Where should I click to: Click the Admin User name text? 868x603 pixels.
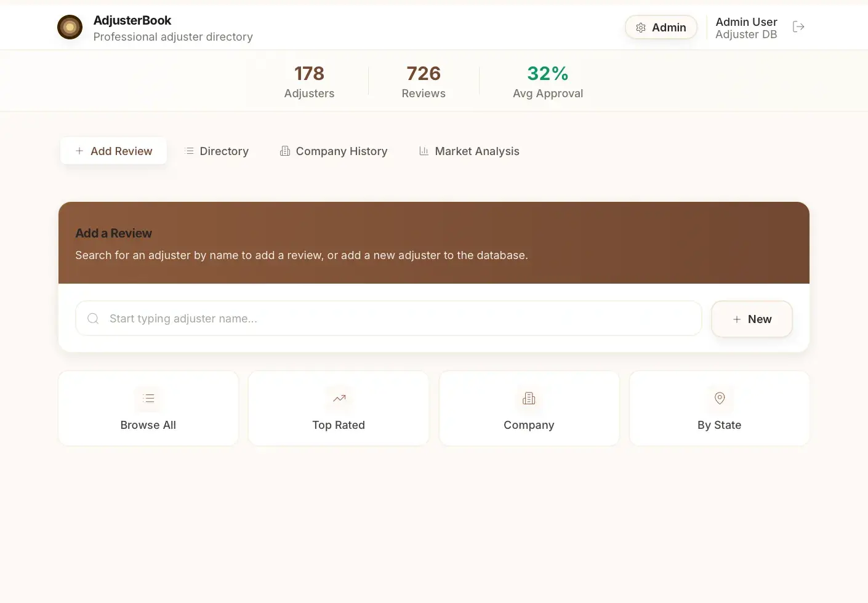click(x=746, y=22)
